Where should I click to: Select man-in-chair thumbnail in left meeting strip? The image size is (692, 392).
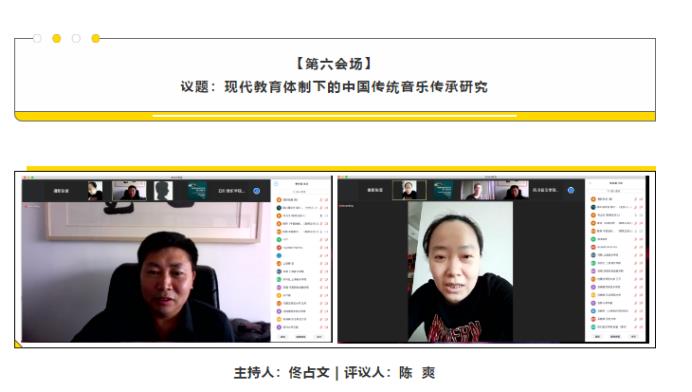click(x=129, y=190)
